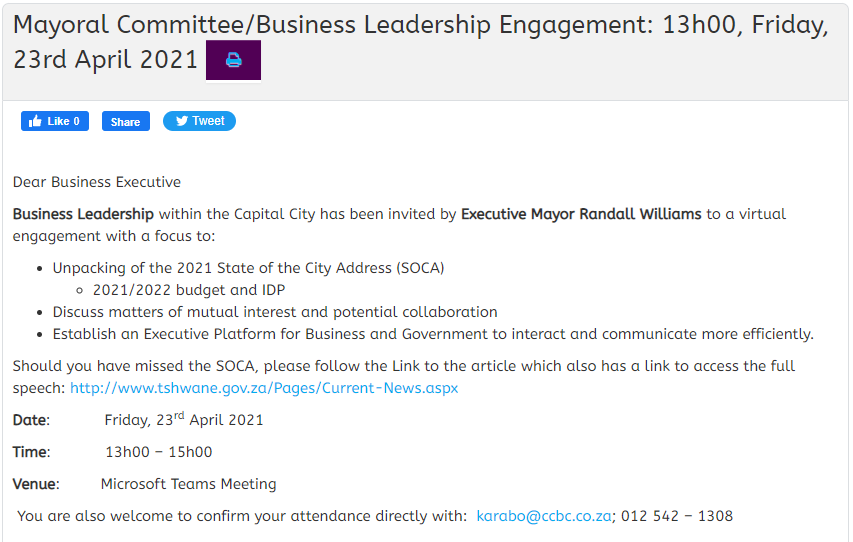
Task: Click the 'Discuss matters of mutual interest' bullet
Action: [275, 312]
